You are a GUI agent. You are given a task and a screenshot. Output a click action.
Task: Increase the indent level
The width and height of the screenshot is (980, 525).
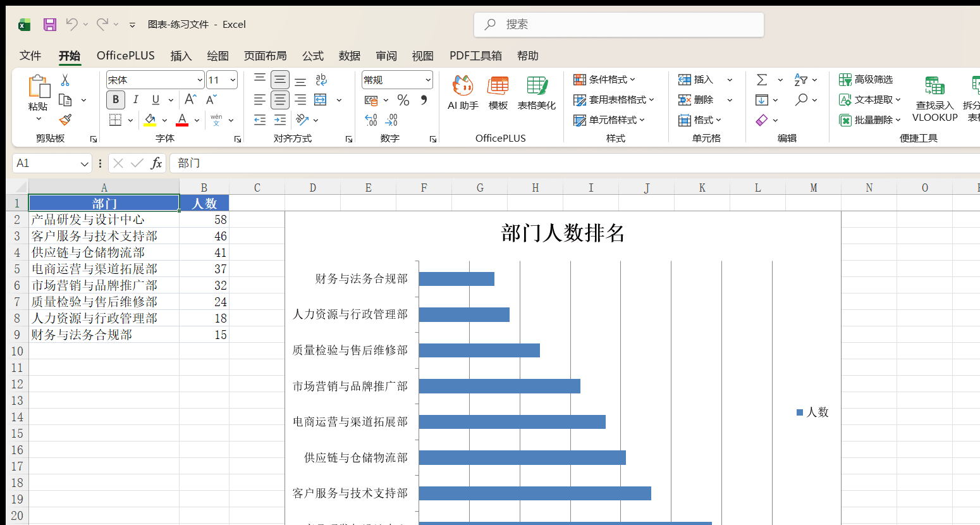tap(280, 120)
